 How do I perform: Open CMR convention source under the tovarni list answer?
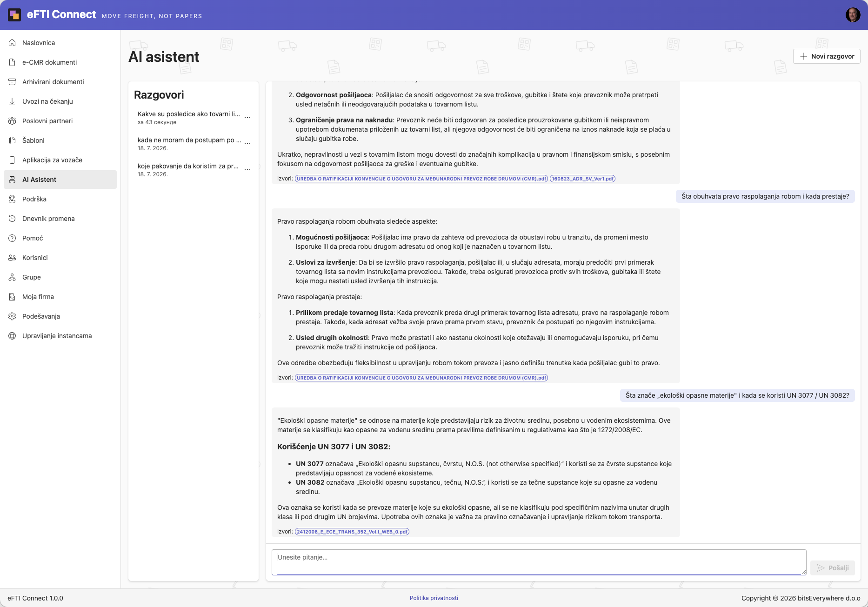421,179
